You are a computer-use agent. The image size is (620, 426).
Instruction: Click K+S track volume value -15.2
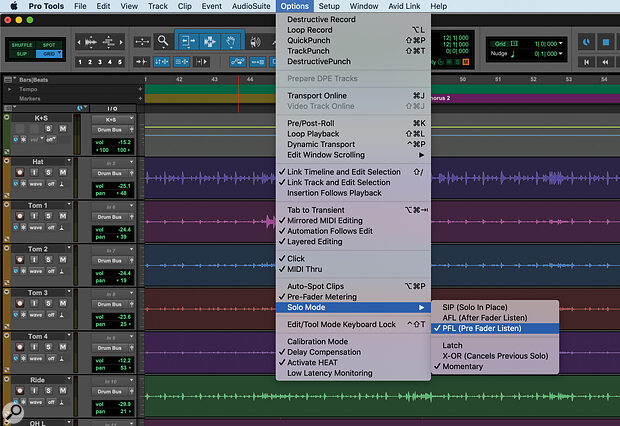point(125,142)
